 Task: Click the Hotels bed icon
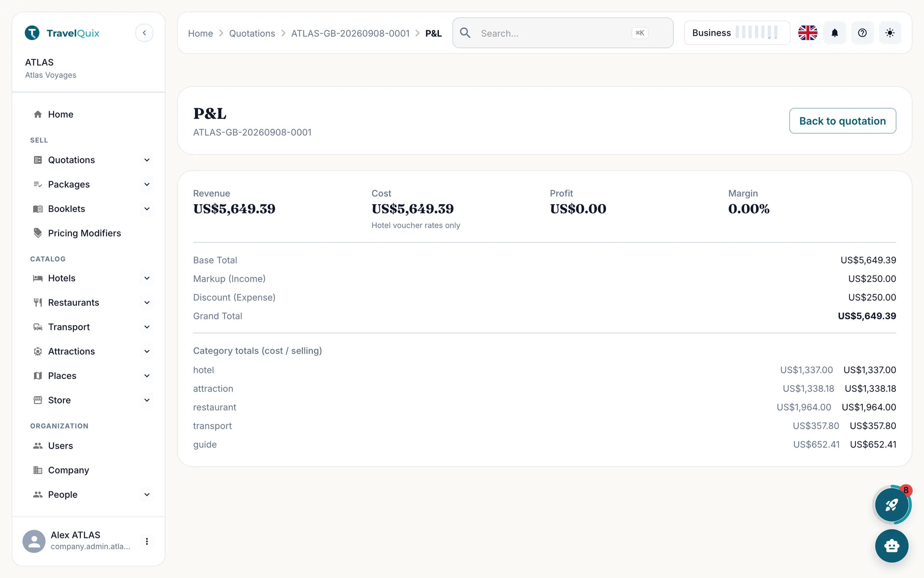[38, 278]
